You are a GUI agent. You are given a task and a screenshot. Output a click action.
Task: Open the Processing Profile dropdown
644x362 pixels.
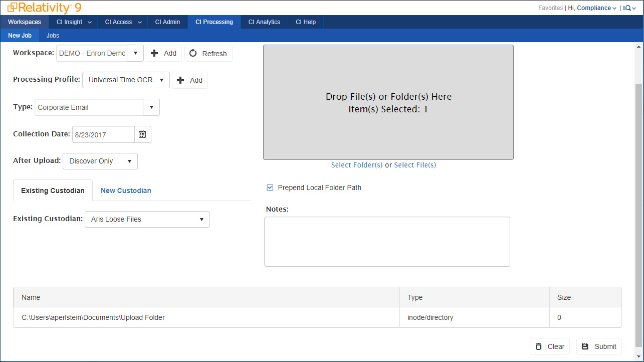point(126,80)
